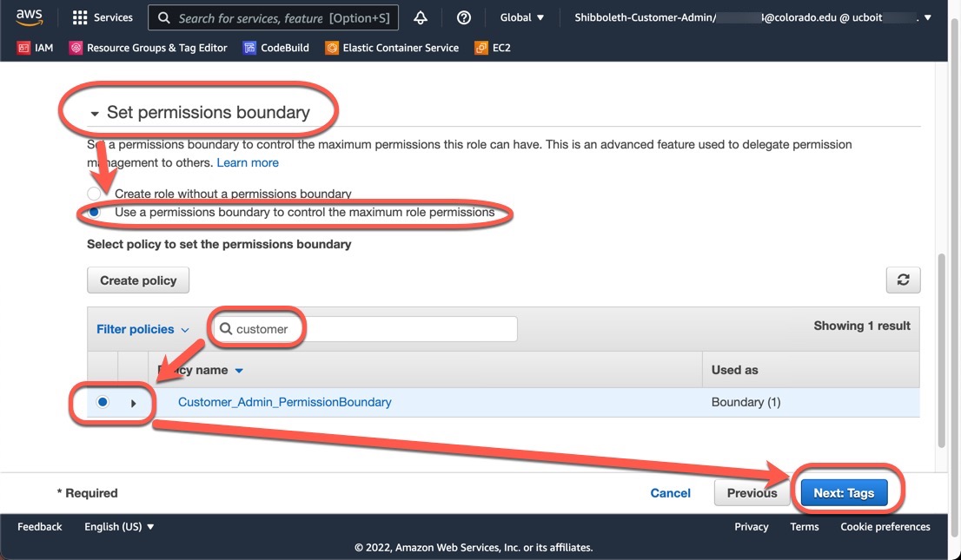Open the CodeBuild shortcut

click(x=275, y=48)
